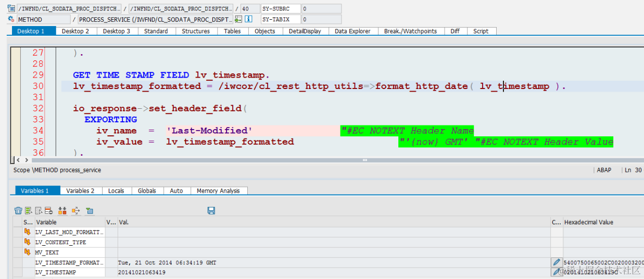The image size is (644, 279).
Task: Click the ABAP indicator in editor status bar
Action: click(x=603, y=170)
